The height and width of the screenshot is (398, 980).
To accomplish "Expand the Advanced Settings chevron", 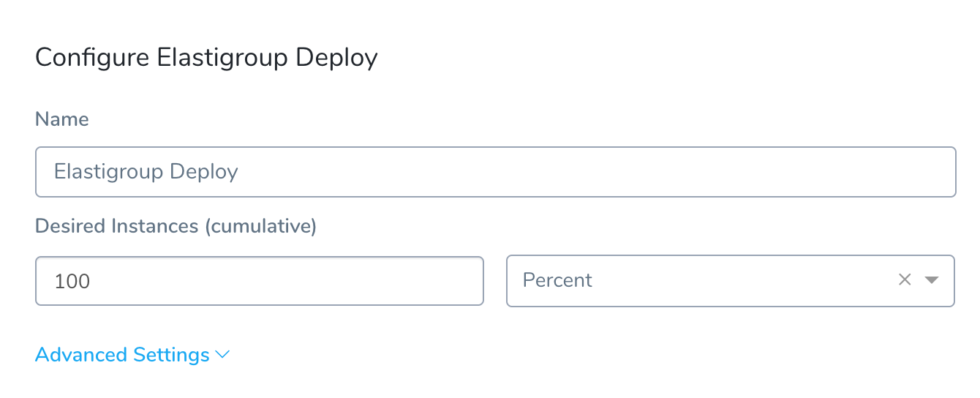I will [x=223, y=355].
